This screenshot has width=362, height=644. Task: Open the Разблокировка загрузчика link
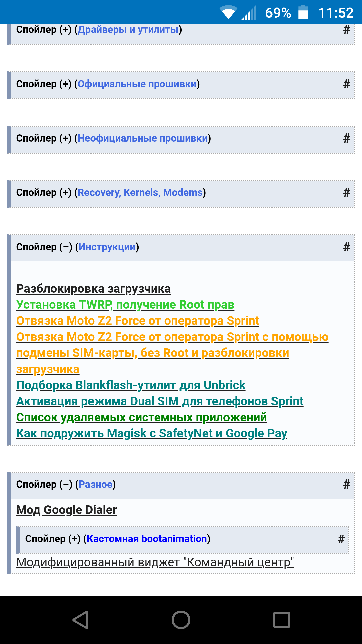93,289
